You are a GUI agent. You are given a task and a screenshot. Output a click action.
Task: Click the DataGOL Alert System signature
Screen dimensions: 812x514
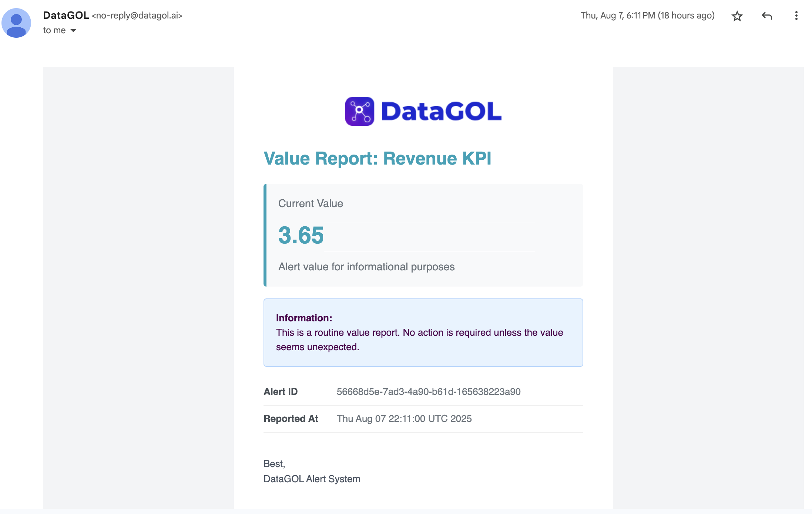[312, 479]
